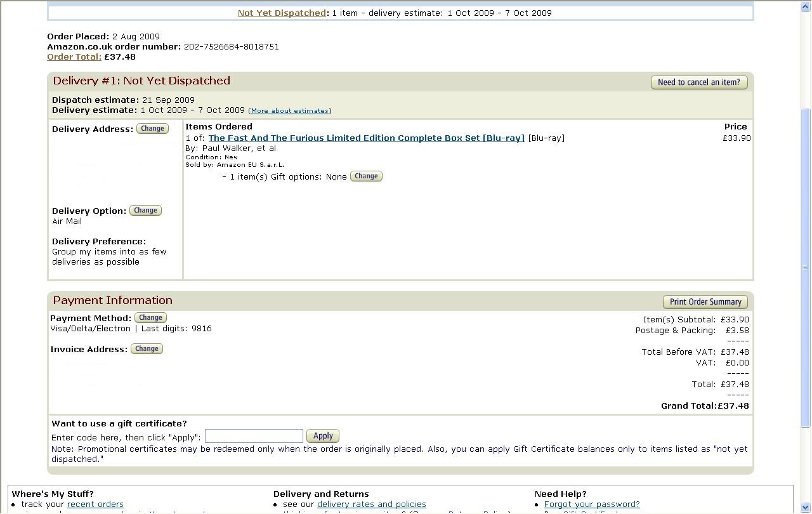The image size is (812, 514).
Task: Change the Gift options
Action: (366, 176)
